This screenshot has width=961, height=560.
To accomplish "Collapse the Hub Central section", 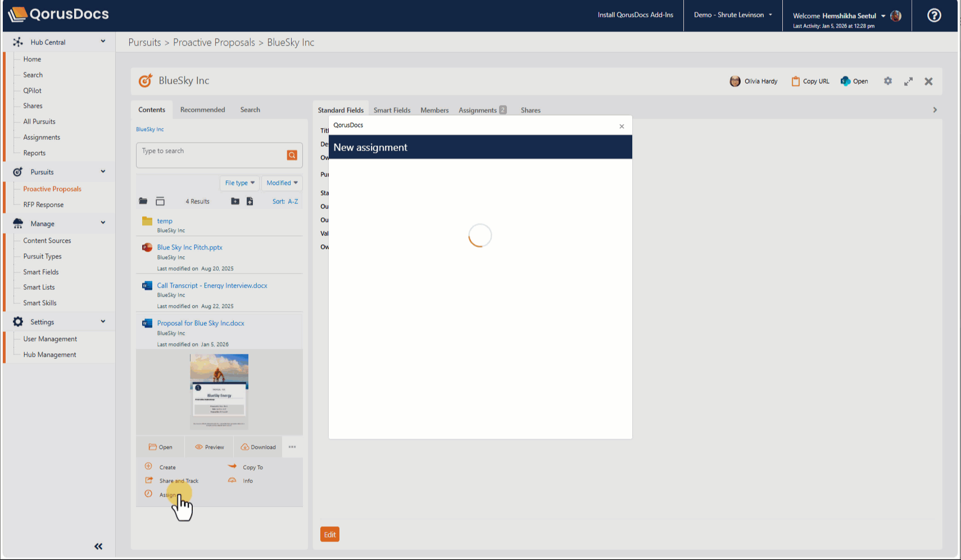I will pyautogui.click(x=103, y=42).
